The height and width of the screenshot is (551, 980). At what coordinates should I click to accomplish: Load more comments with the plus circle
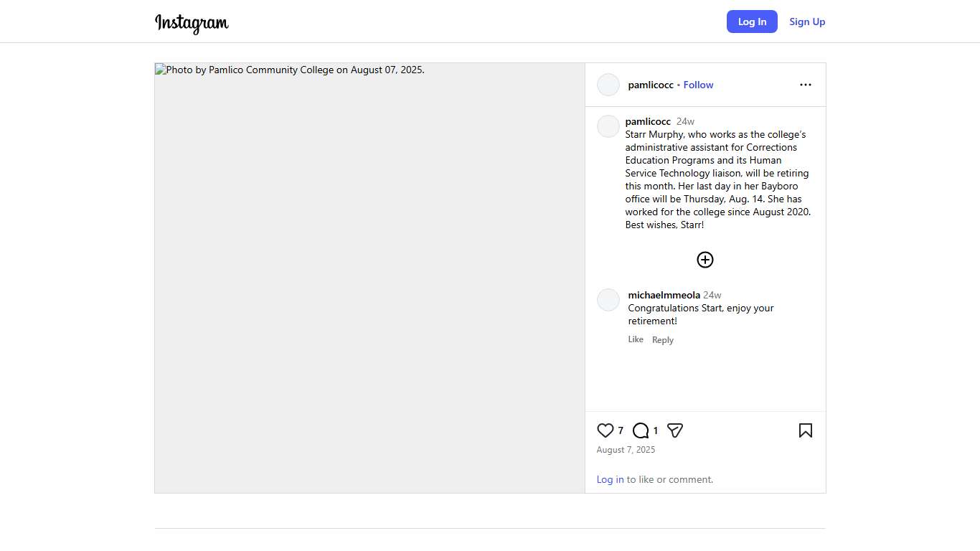tap(705, 260)
